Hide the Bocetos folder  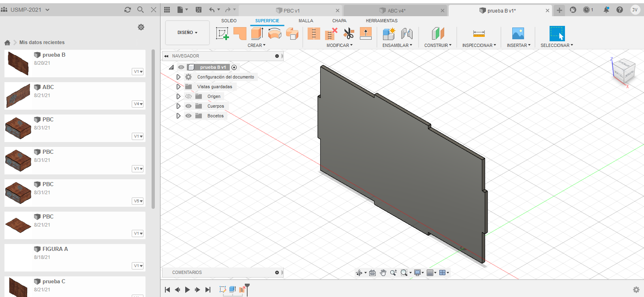coord(188,116)
